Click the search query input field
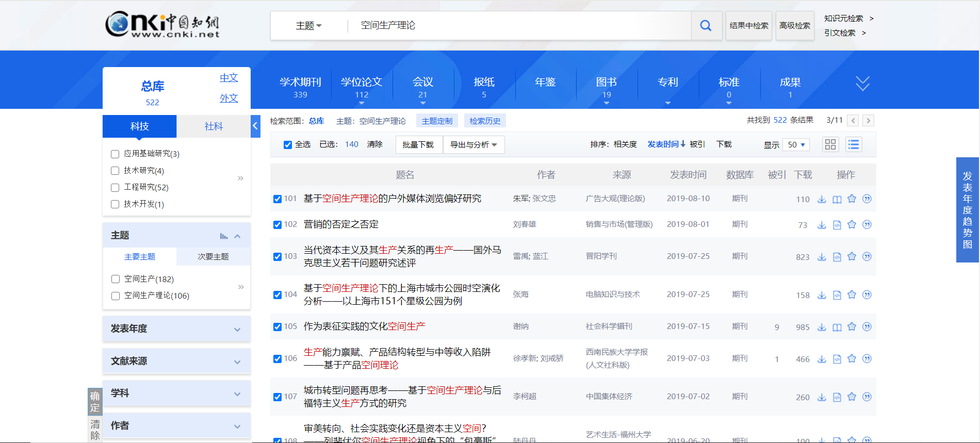This screenshot has width=980, height=443. pyautogui.click(x=520, y=25)
